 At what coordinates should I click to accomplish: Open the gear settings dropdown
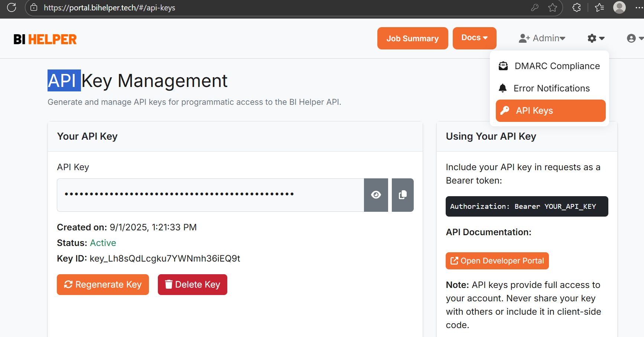(x=596, y=38)
